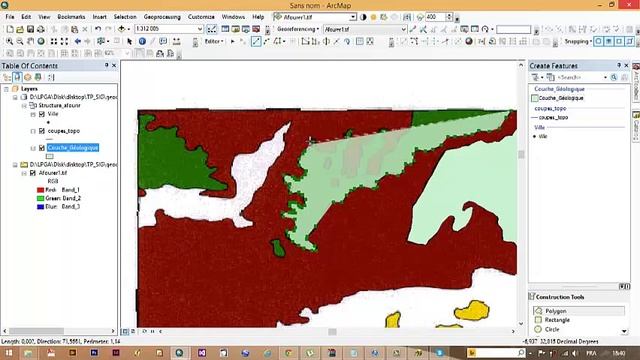Open the Georeferencing dropdown menu
The image size is (640, 360).
tap(298, 29)
